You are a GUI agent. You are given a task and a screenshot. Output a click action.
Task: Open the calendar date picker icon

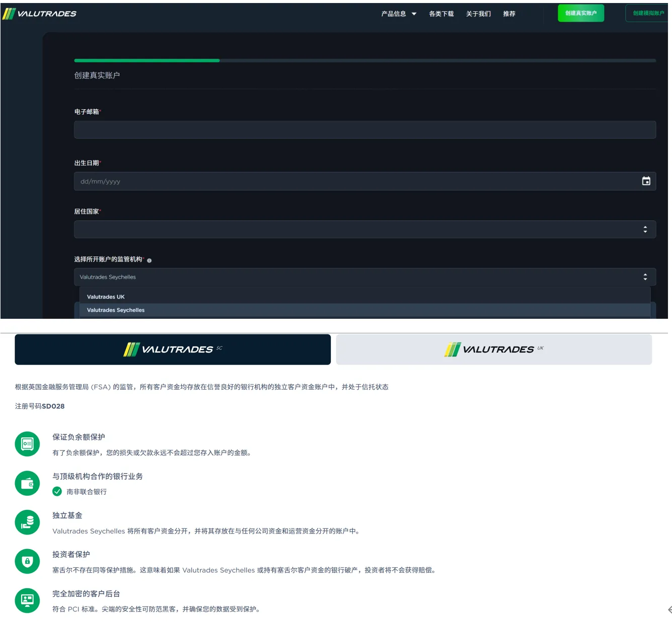click(x=646, y=181)
